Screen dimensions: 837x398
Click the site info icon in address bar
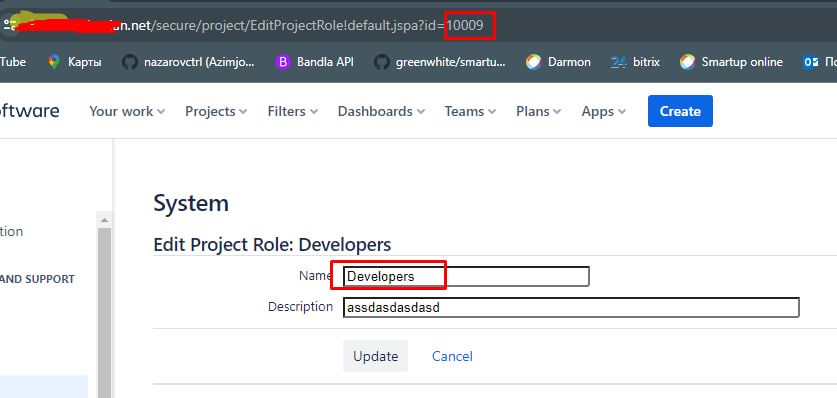click(x=10, y=25)
